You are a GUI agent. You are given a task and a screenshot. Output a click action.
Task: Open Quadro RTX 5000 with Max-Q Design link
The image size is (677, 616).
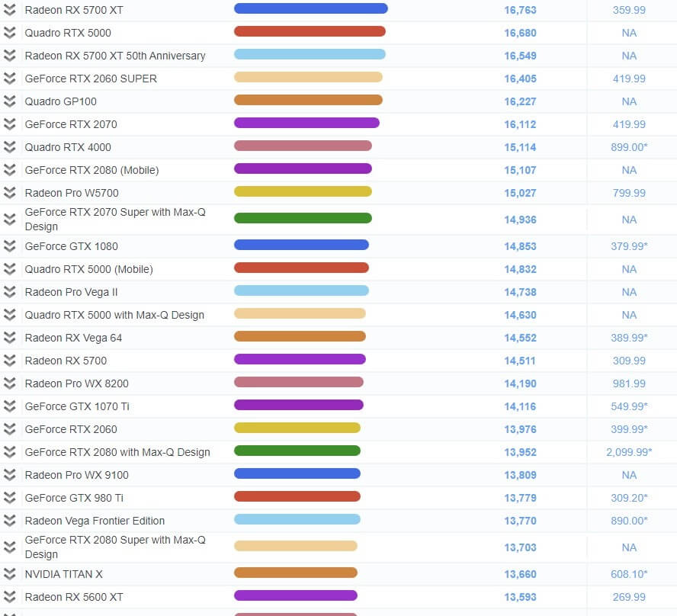(114, 315)
